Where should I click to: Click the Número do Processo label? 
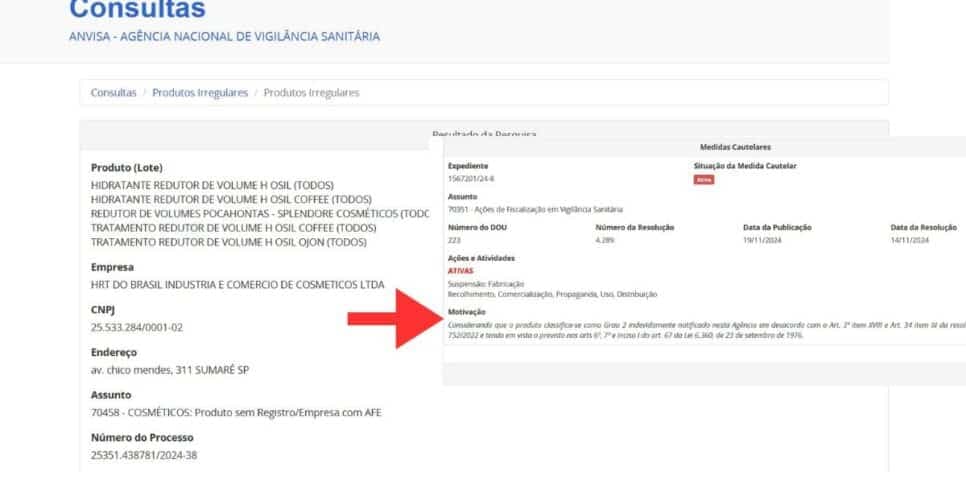[142, 437]
